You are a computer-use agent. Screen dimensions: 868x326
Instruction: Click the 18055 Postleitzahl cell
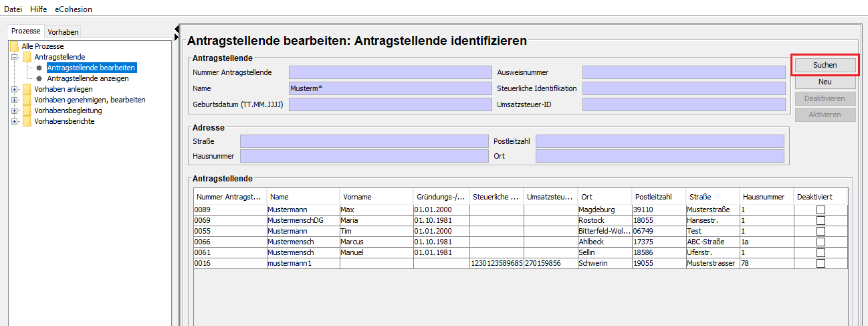tap(659, 221)
